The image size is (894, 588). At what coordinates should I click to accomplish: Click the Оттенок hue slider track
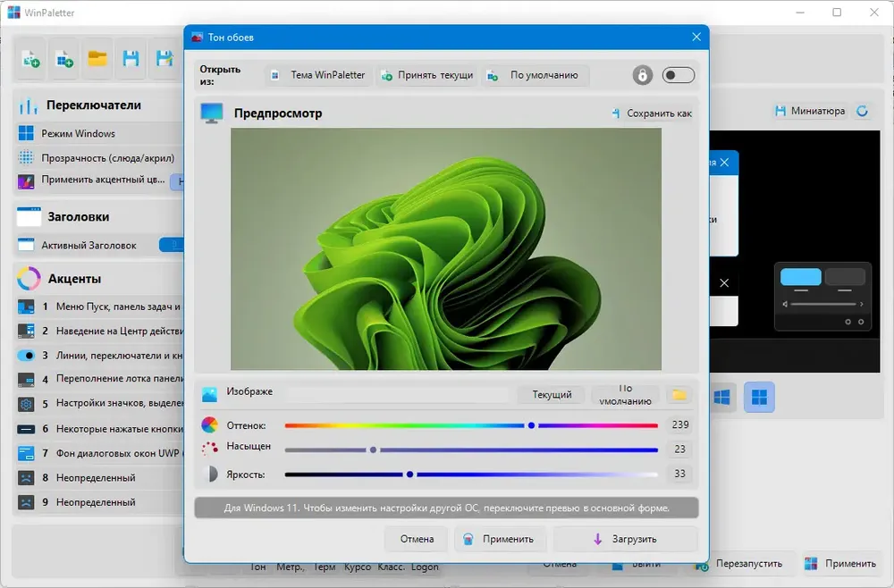tap(471, 425)
